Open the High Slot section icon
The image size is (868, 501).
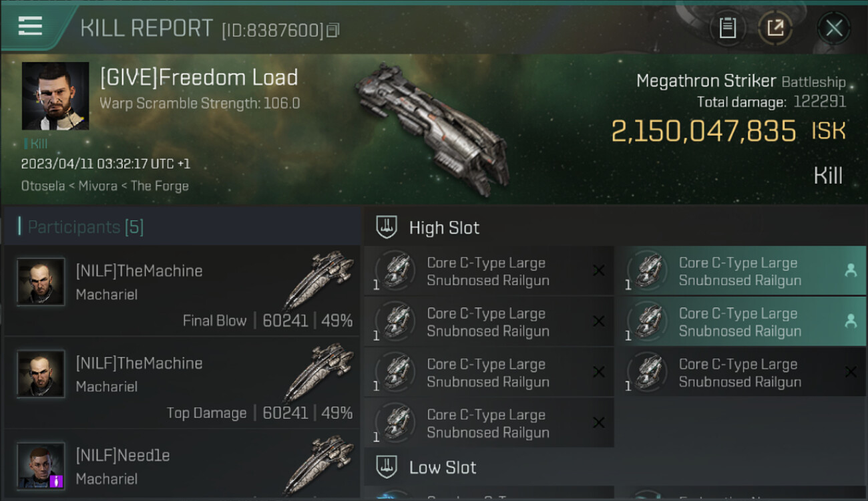coord(387,227)
